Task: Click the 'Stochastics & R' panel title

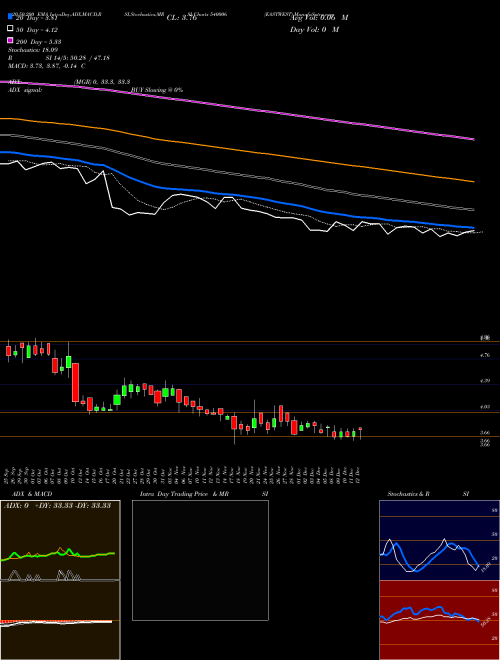Action: tap(409, 494)
